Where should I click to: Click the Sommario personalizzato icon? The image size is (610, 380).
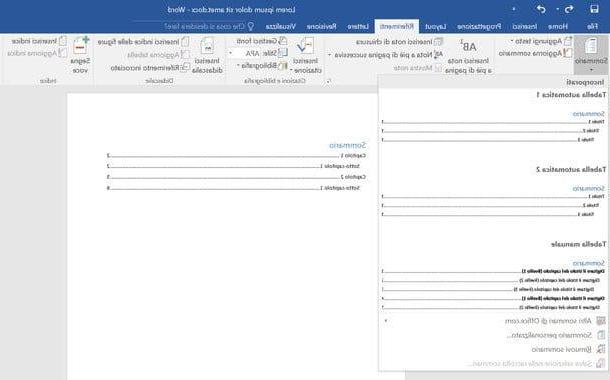pos(601,335)
